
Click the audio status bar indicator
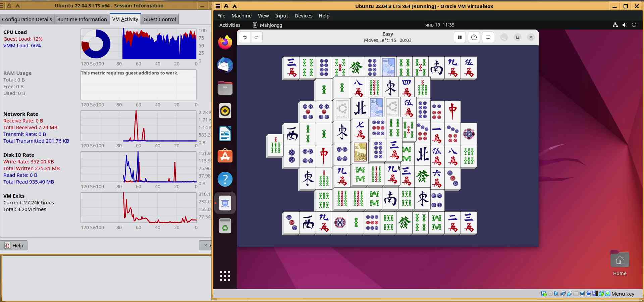[557, 294]
